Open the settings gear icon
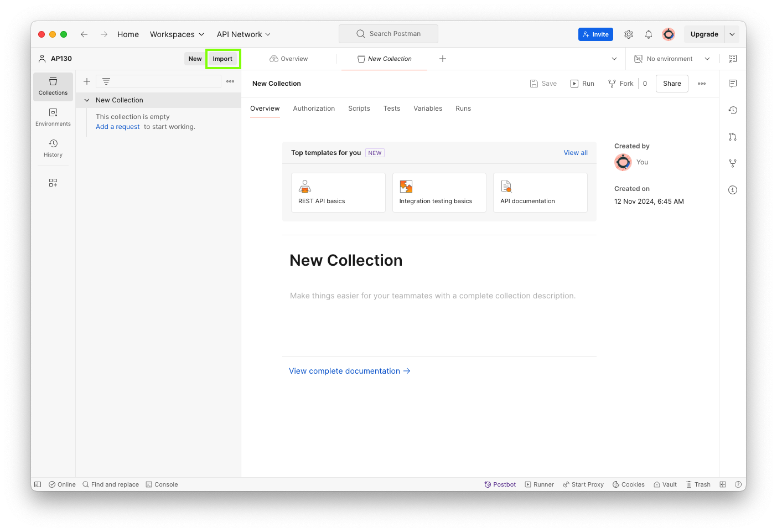Screen dimensions: 777x532 (x=629, y=34)
